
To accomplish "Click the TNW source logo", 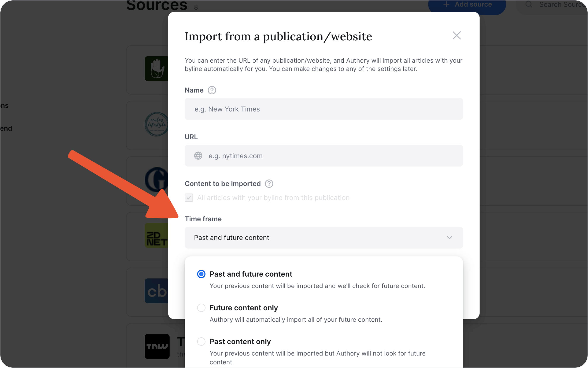I will (157, 346).
